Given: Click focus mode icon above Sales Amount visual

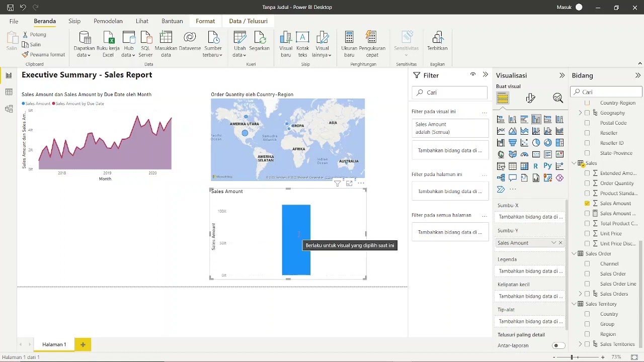Looking at the screenshot, I should coord(349,184).
